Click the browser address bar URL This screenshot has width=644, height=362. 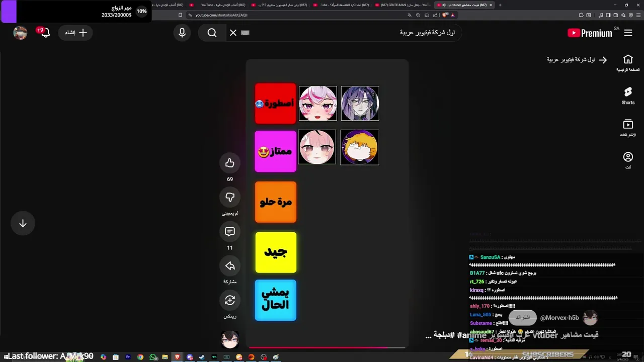pyautogui.click(x=221, y=15)
